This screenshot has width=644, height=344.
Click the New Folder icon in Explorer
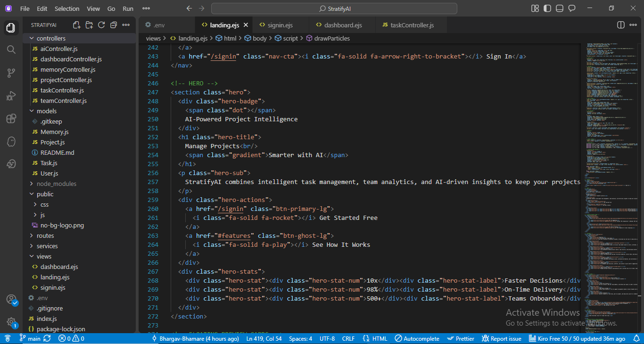89,25
